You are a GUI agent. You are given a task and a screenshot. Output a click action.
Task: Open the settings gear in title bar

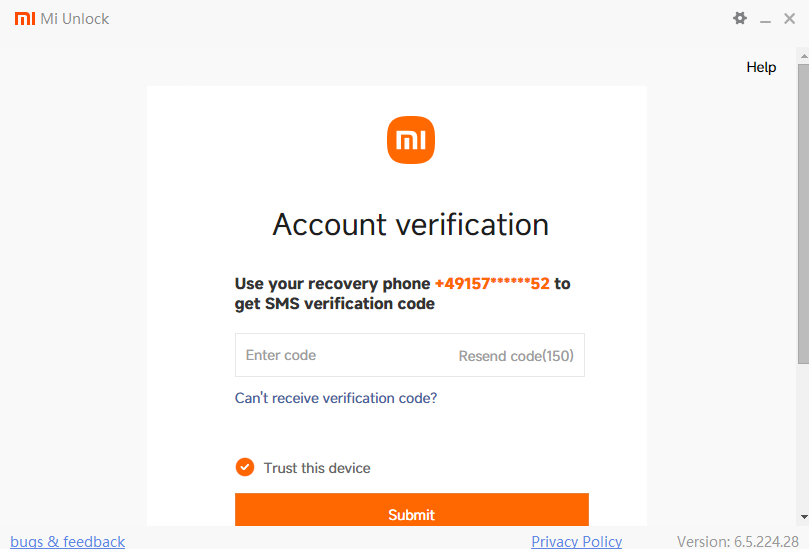(740, 18)
